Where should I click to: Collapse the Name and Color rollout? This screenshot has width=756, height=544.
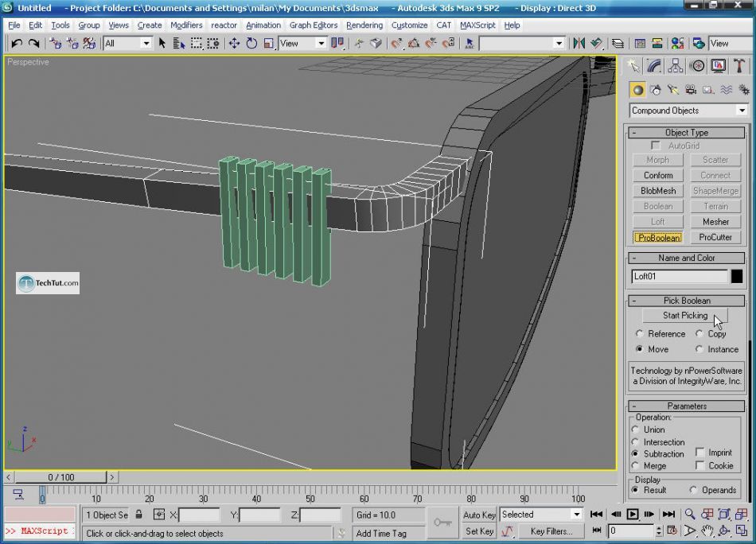click(x=687, y=258)
